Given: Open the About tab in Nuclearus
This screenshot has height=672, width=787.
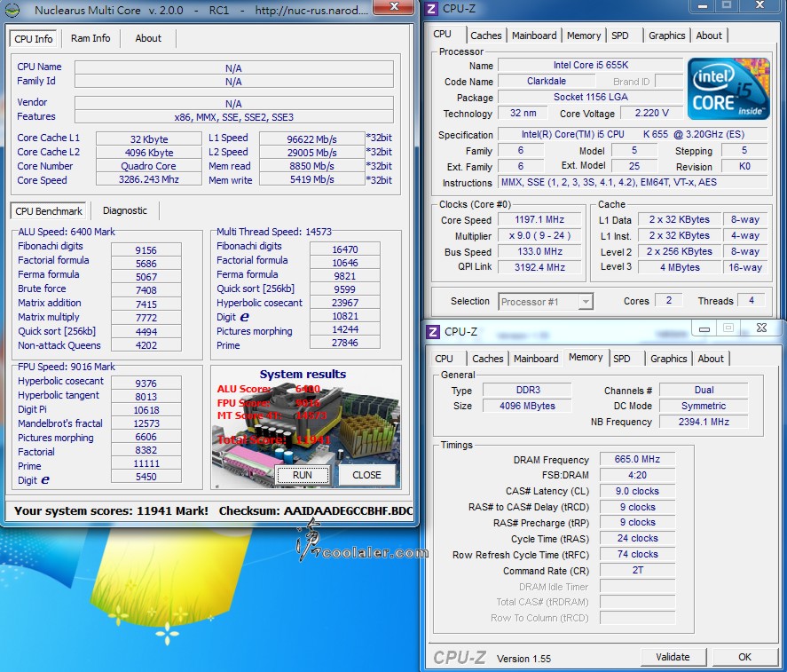Looking at the screenshot, I should point(148,38).
